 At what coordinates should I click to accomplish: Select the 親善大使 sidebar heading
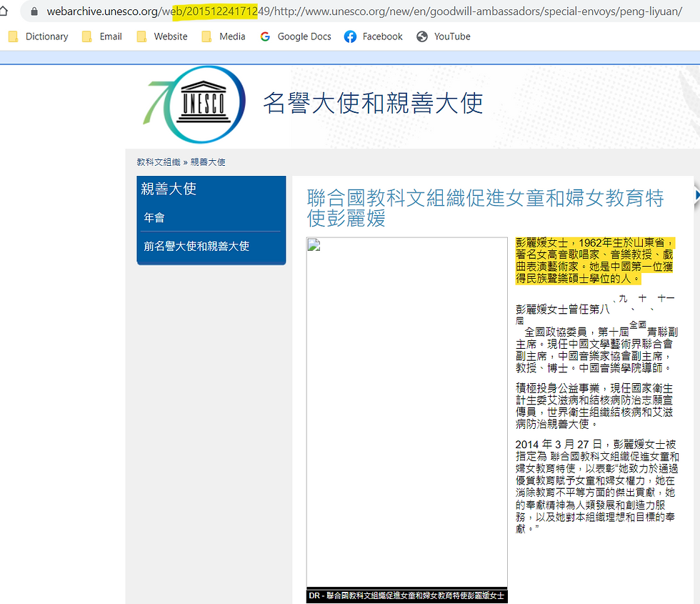click(x=169, y=189)
